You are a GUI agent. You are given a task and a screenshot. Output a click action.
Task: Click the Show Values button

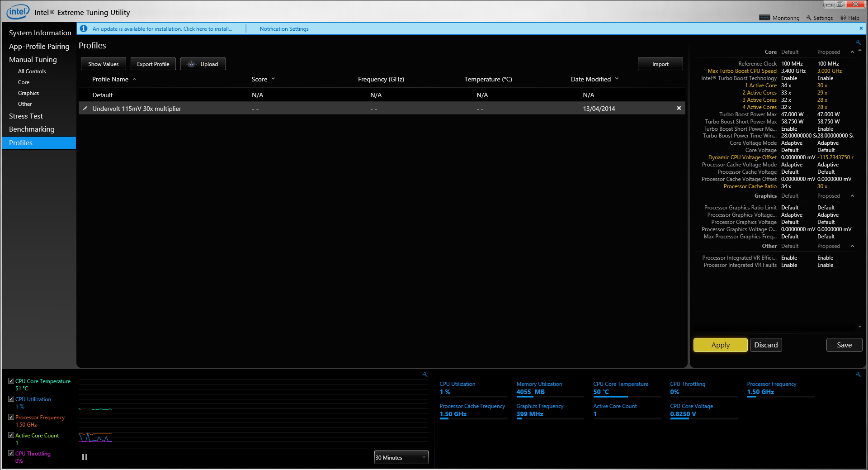103,64
